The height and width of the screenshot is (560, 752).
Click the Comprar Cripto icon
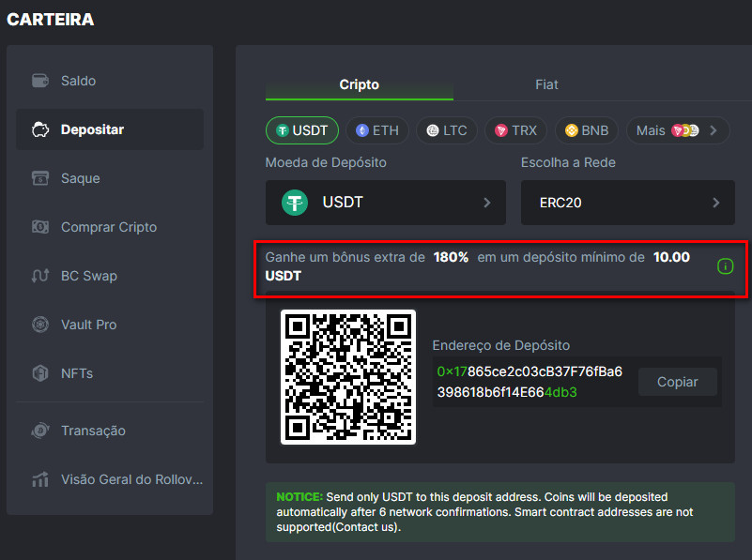click(x=40, y=227)
